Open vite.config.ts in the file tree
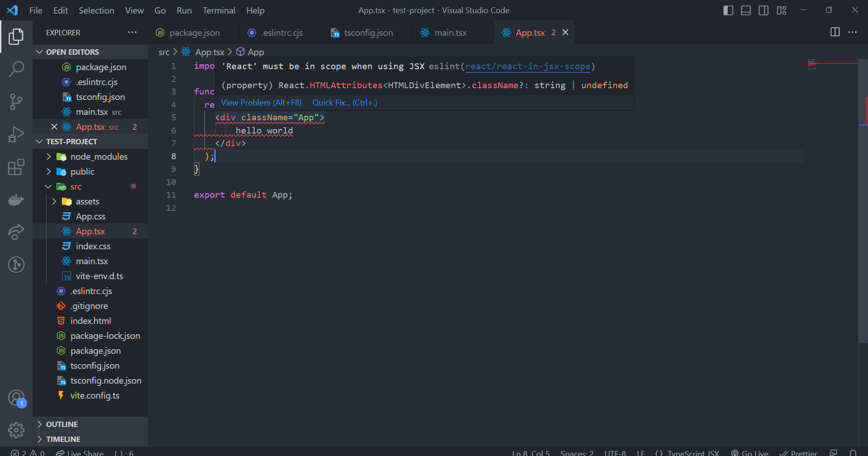Screen dimensions: 868x456 tap(90, 395)
